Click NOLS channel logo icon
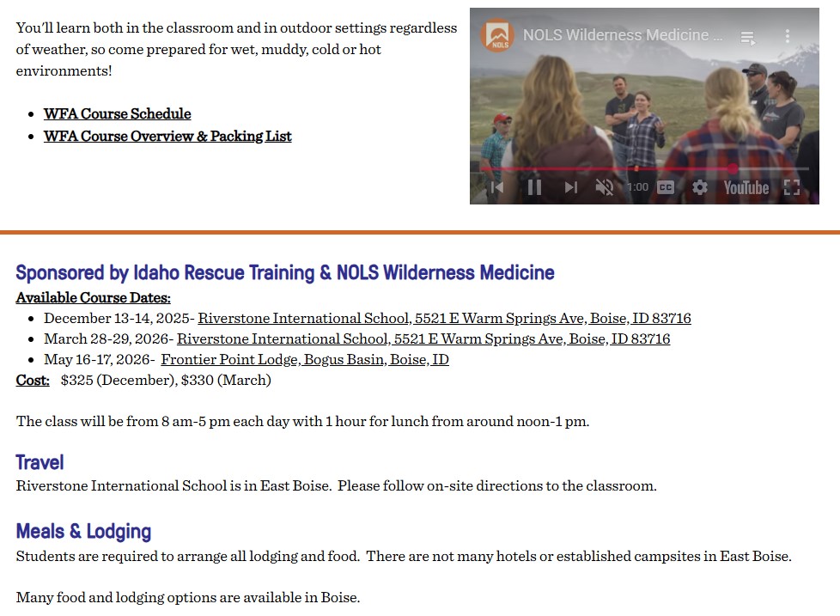 [497, 36]
